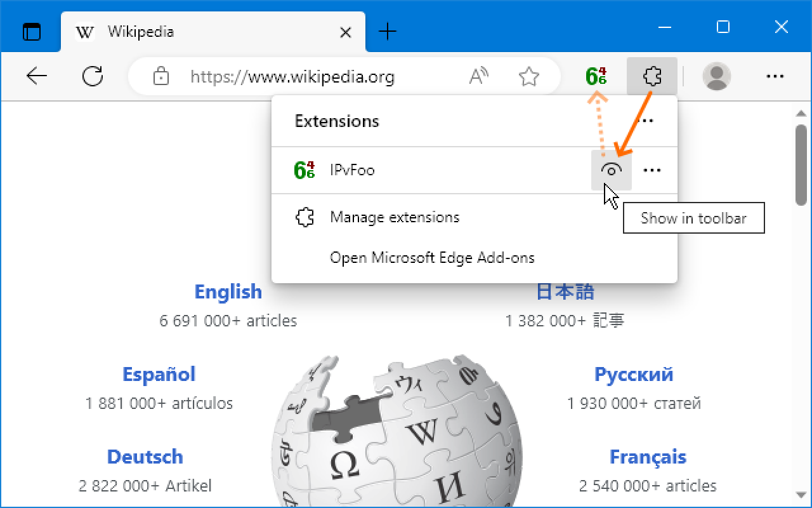Toggle IPvFoo Show in toolbar eye
The image size is (812, 508).
612,170
